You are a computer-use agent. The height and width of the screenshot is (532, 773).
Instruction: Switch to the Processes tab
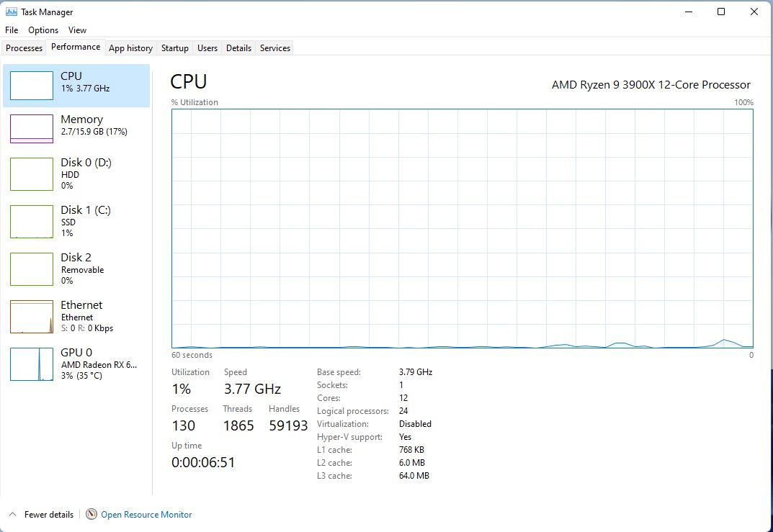coord(24,48)
